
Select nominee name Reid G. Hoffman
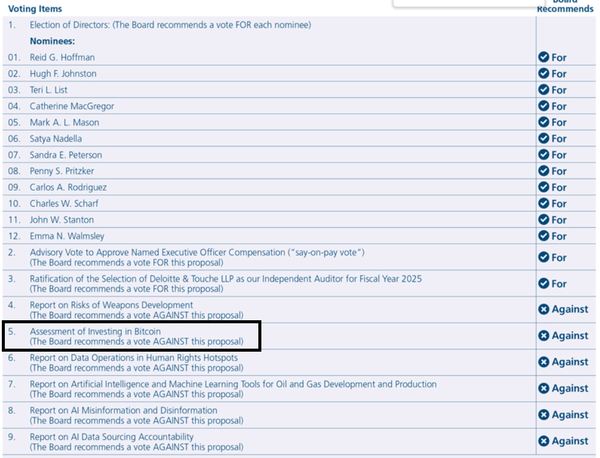click(62, 57)
